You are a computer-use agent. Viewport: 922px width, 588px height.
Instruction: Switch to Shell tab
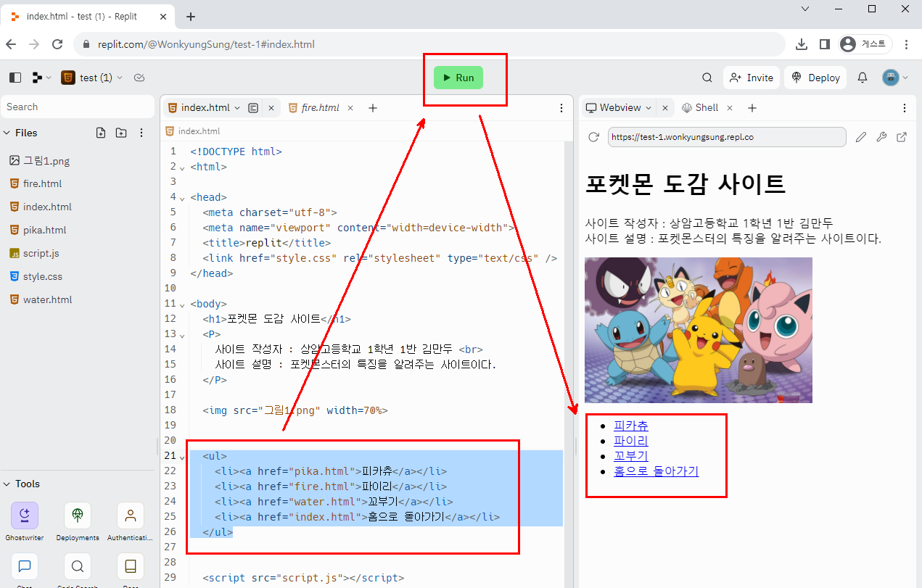[700, 107]
